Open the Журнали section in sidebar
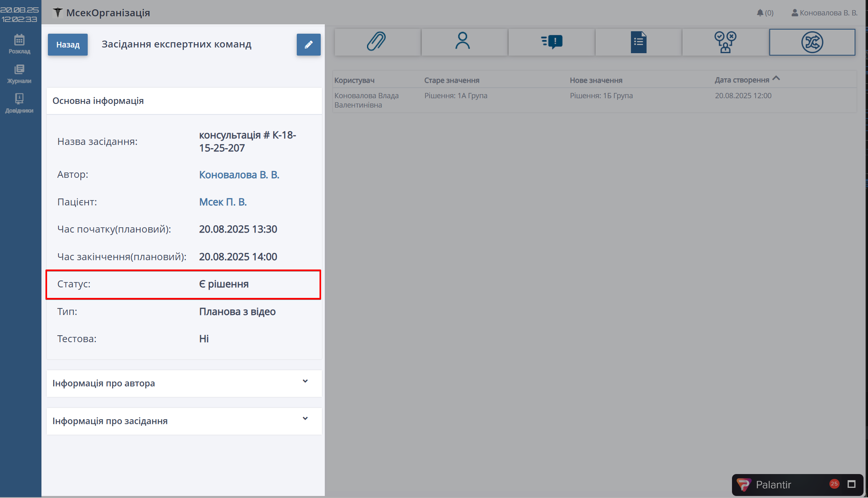 coord(19,73)
